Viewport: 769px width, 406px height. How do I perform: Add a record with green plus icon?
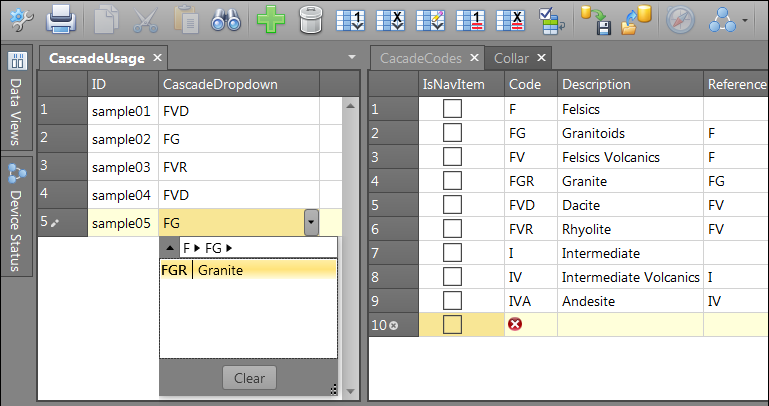(271, 21)
